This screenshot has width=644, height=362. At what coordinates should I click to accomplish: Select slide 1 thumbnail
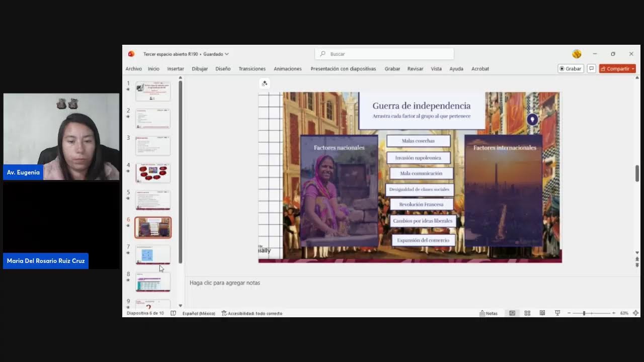tap(153, 92)
